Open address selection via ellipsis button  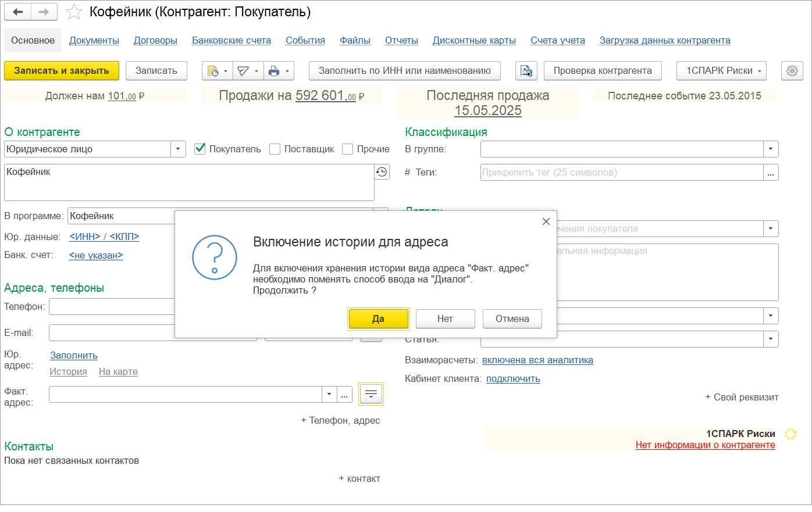(344, 393)
